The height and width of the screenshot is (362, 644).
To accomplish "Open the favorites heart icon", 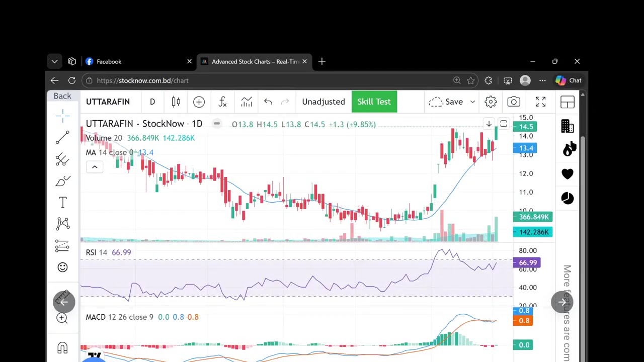I will (x=568, y=173).
